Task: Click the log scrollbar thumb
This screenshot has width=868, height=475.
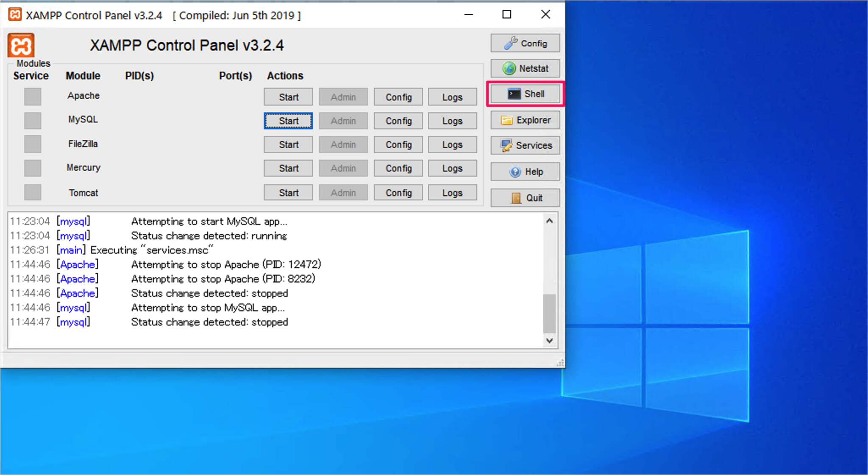Action: point(549,313)
